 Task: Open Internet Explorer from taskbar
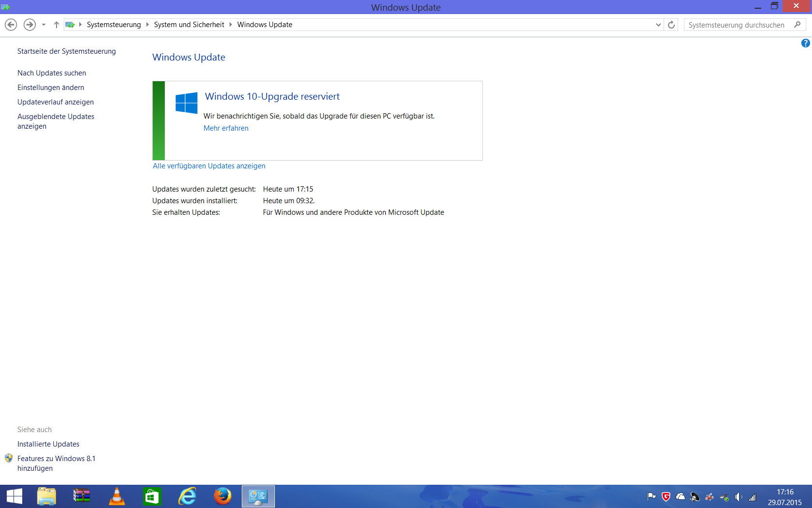pyautogui.click(x=187, y=496)
